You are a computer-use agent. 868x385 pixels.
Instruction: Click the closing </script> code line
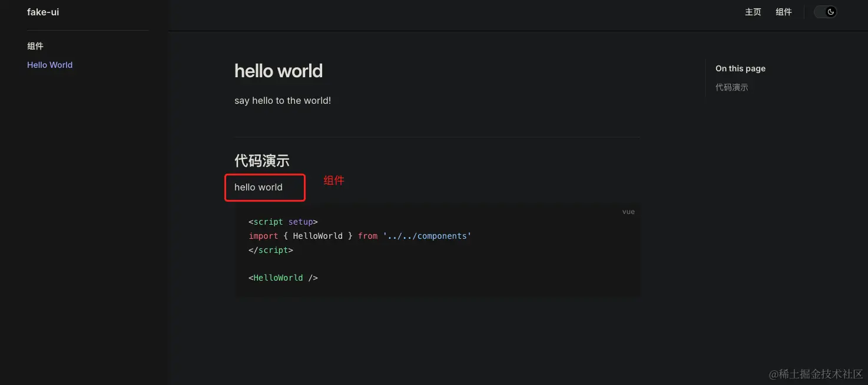tap(271, 250)
